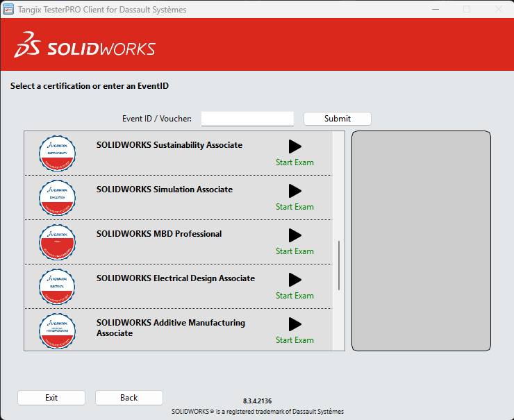
Task: Click play arrow for Sustainability Associate exam
Action: 295,146
